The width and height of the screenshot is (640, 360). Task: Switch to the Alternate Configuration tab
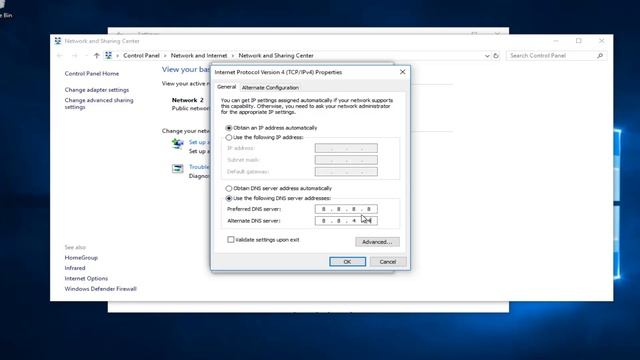[270, 88]
